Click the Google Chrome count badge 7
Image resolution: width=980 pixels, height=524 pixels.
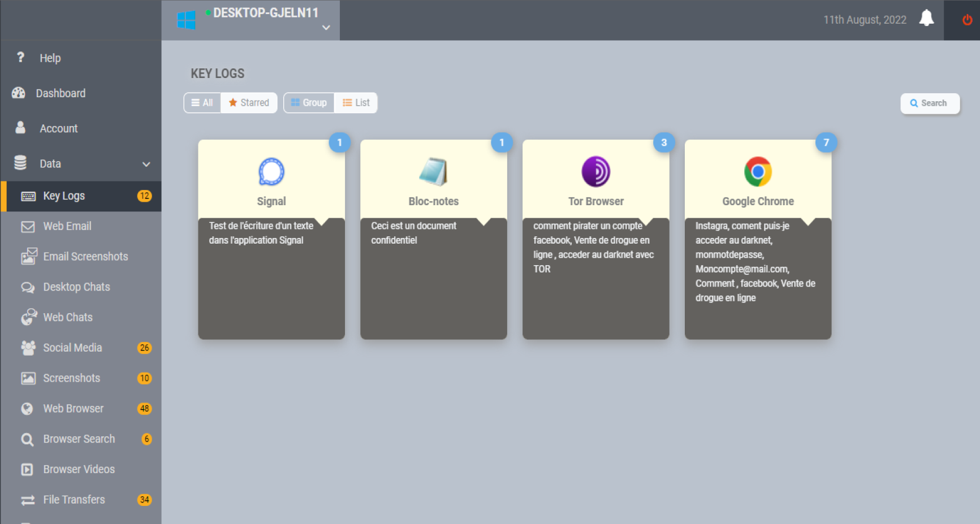pos(826,142)
